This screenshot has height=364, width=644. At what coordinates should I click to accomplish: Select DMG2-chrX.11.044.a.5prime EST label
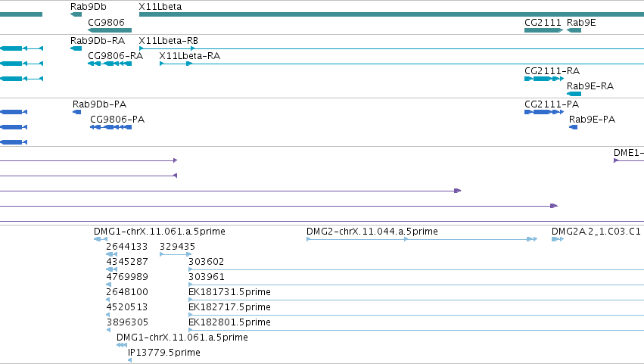pyautogui.click(x=372, y=232)
